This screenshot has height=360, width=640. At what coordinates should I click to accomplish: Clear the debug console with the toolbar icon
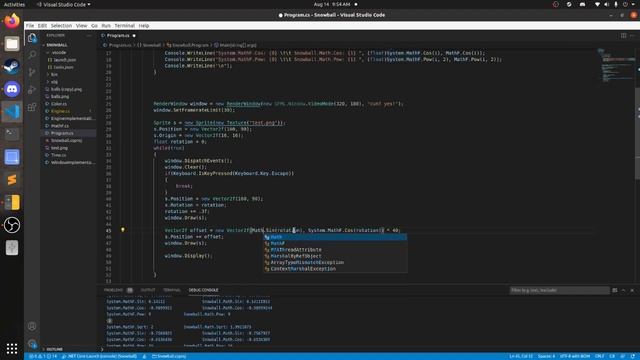[615, 290]
